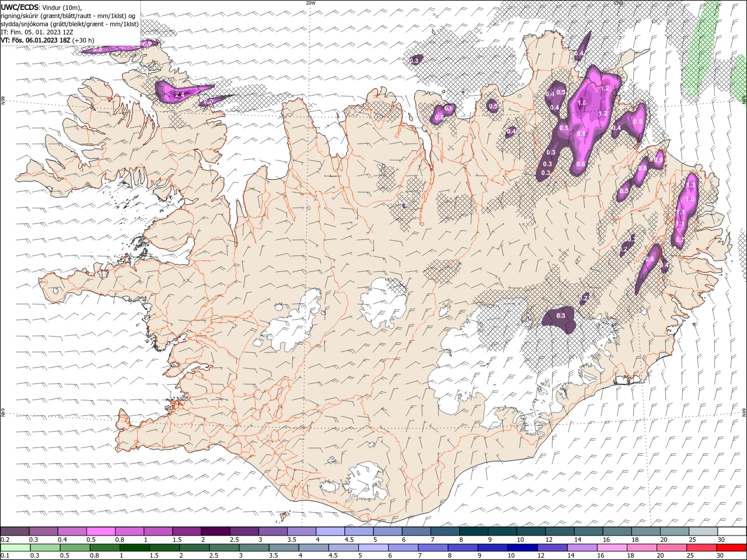Select the 'rigning/skúrir' legend description line
Screen dimensions: 747x560
(x=68, y=16)
